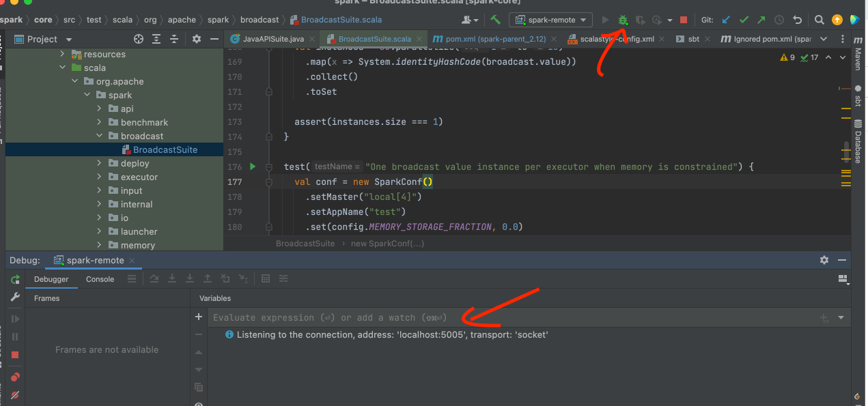The image size is (868, 406).
Task: Click Expand All in Project panel
Action: pyautogui.click(x=156, y=39)
